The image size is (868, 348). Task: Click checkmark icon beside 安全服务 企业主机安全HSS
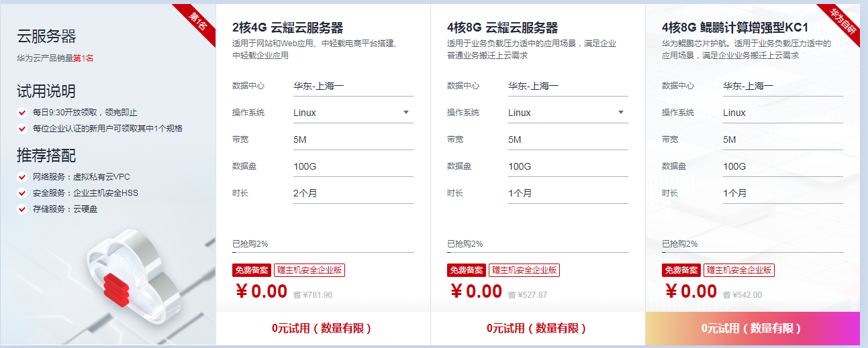(x=23, y=193)
